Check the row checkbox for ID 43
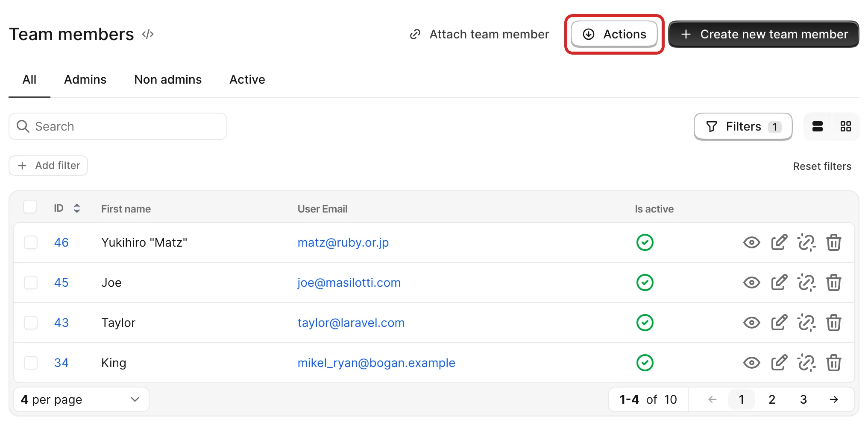The image size is (868, 431). 31,323
